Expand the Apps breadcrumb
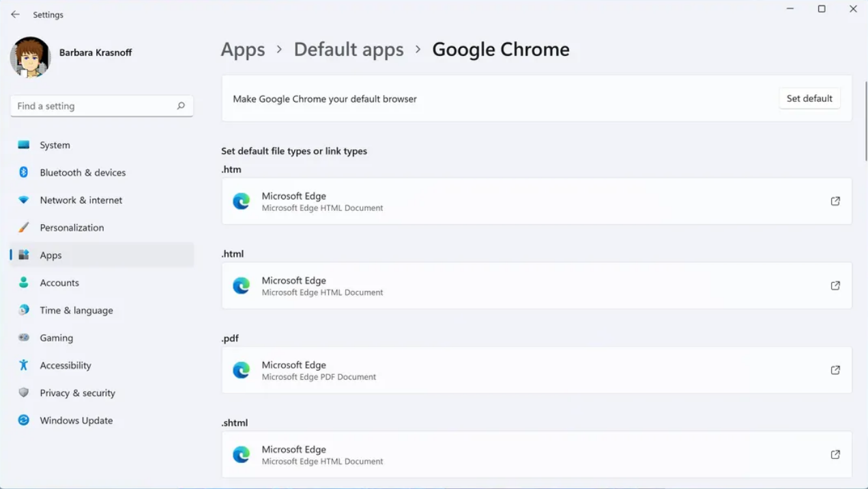Viewport: 868px width, 489px height. (243, 49)
